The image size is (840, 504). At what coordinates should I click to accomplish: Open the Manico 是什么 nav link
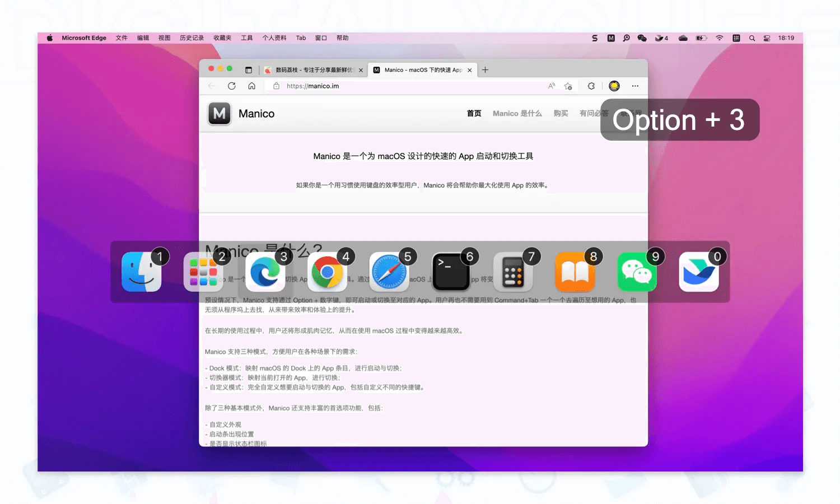[517, 114]
